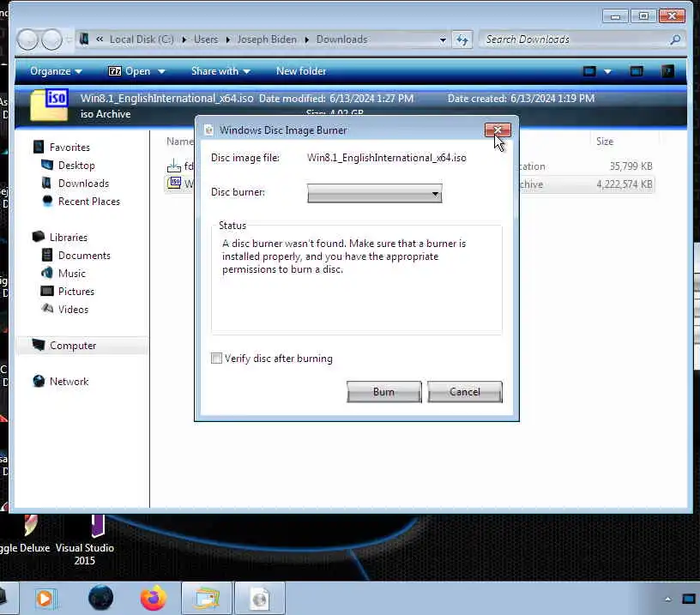Click the Size column header
The width and height of the screenshot is (700, 615).
[x=605, y=142]
